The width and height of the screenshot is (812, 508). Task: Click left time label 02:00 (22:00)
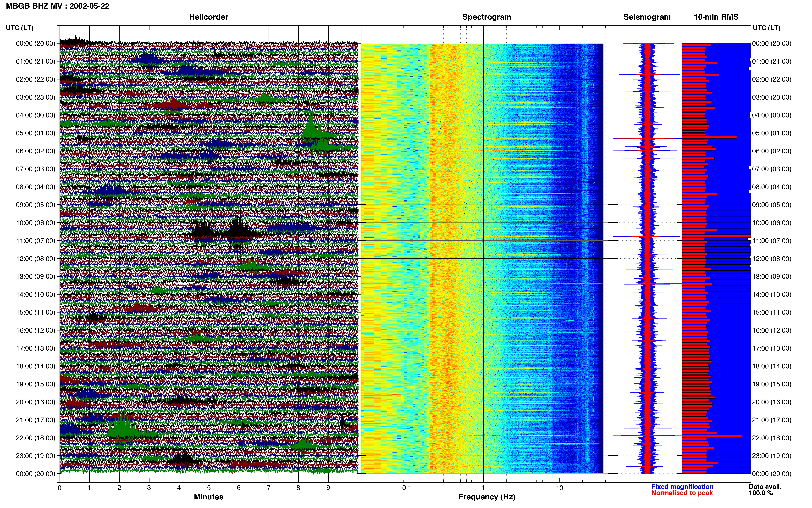pyautogui.click(x=36, y=79)
